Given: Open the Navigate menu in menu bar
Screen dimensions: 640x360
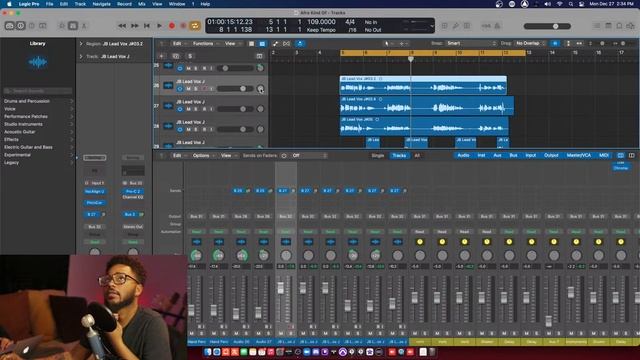Looking at the screenshot, I should [x=101, y=4].
